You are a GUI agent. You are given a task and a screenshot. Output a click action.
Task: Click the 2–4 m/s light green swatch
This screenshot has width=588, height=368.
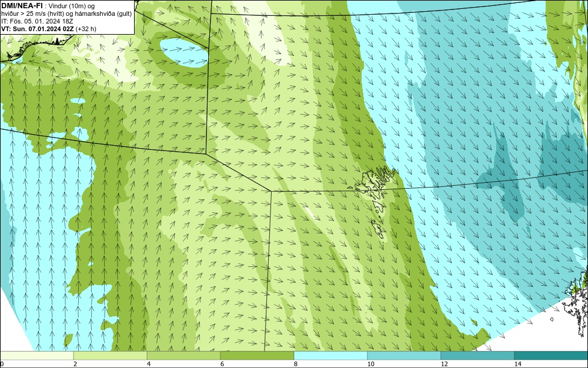111,356
